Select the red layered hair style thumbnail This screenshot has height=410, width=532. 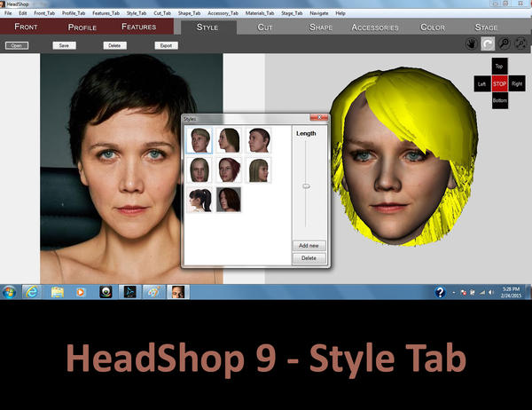tap(229, 170)
